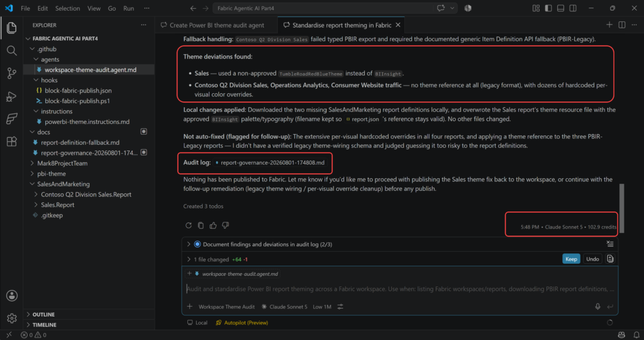The height and width of the screenshot is (340, 644).
Task: Open the Accounts menu icon
Action: (x=11, y=295)
